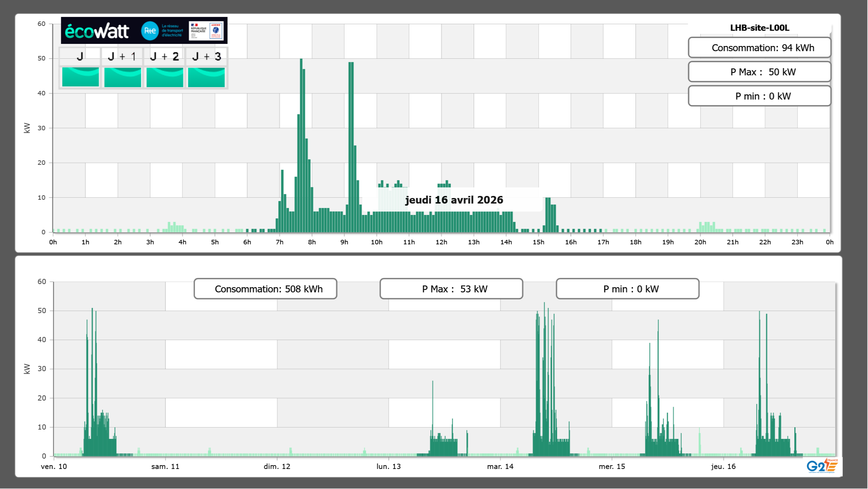Click the P Max : 53 kW box
This screenshot has height=489, width=868.
click(x=451, y=289)
